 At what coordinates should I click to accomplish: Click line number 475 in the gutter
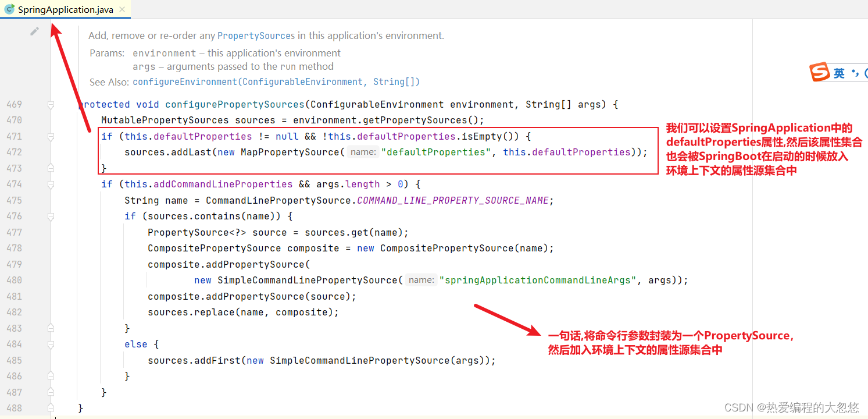click(x=14, y=201)
